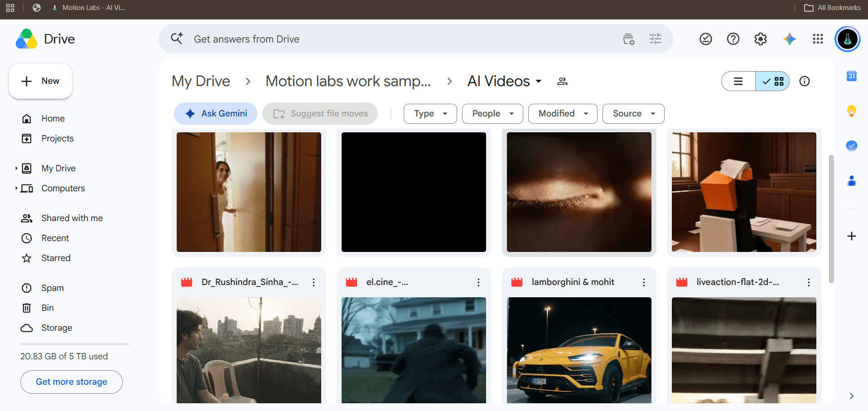The height and width of the screenshot is (411, 868).
Task: Open the Starred section
Action: (x=56, y=258)
